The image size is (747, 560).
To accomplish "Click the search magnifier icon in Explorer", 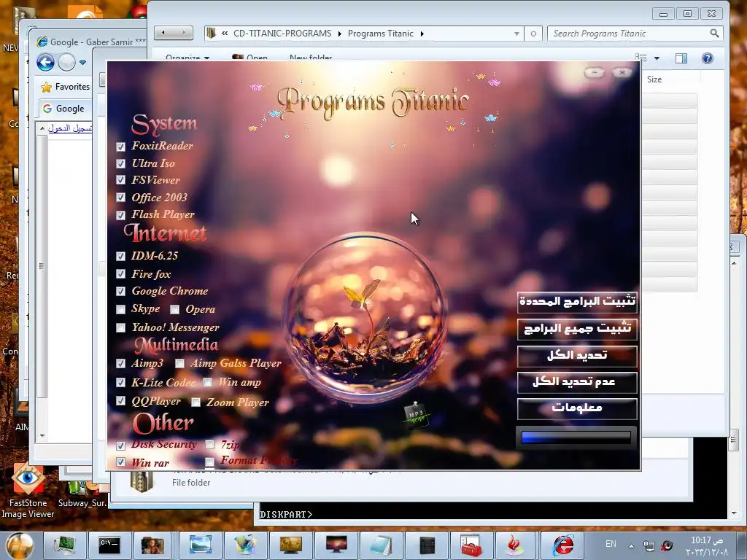I will click(x=714, y=34).
